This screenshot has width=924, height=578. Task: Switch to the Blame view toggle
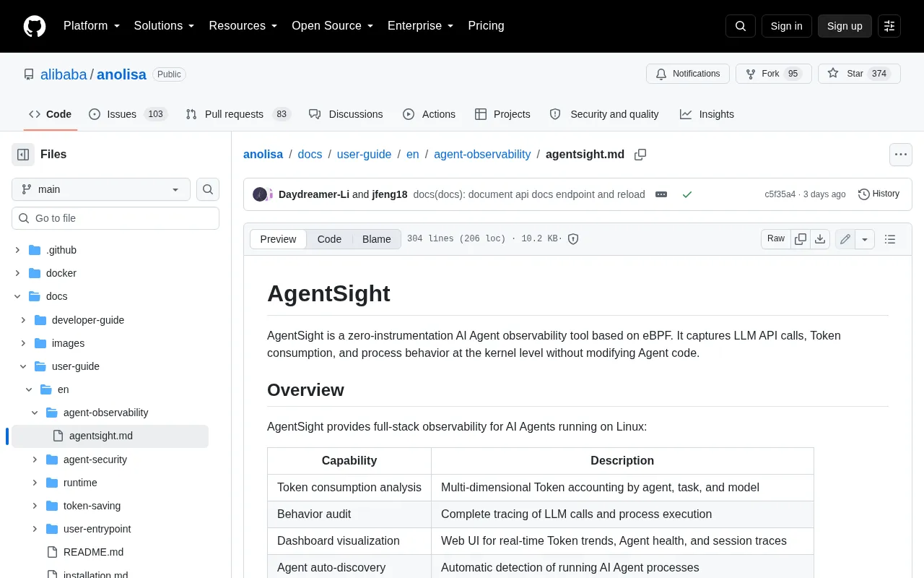[x=376, y=239]
